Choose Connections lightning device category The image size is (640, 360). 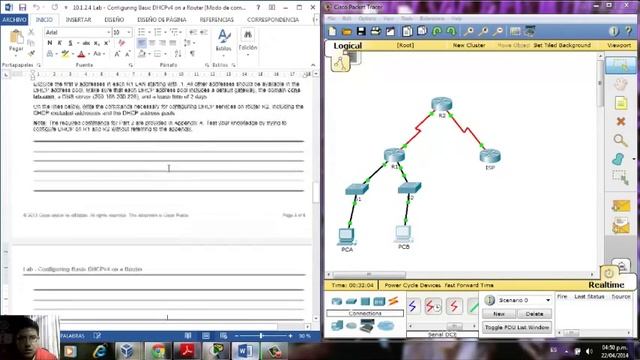[393, 302]
